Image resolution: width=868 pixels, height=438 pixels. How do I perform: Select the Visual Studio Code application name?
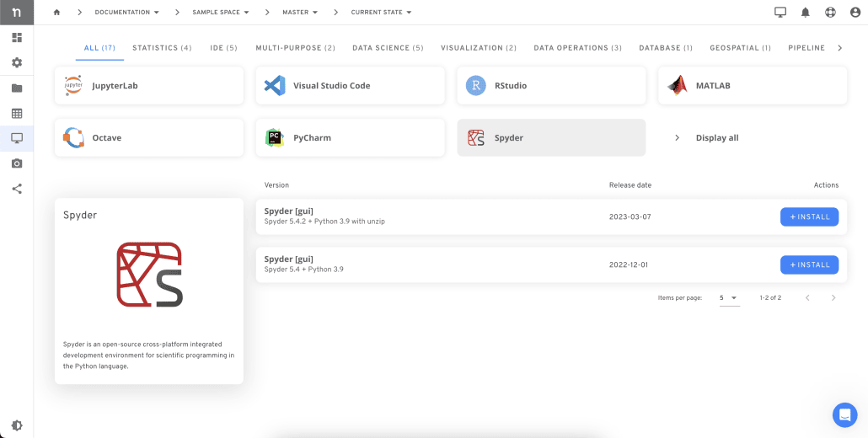tap(331, 86)
